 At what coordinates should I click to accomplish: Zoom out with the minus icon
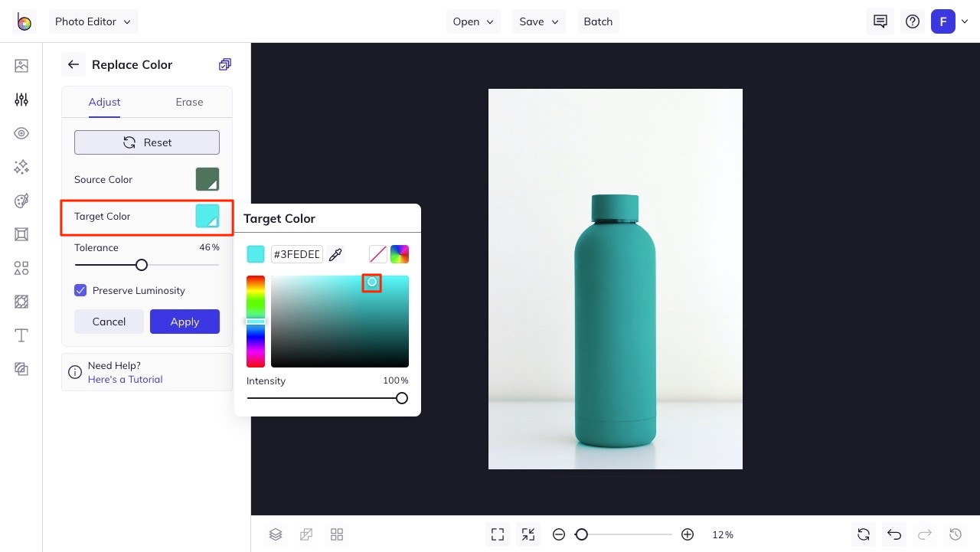pyautogui.click(x=559, y=534)
